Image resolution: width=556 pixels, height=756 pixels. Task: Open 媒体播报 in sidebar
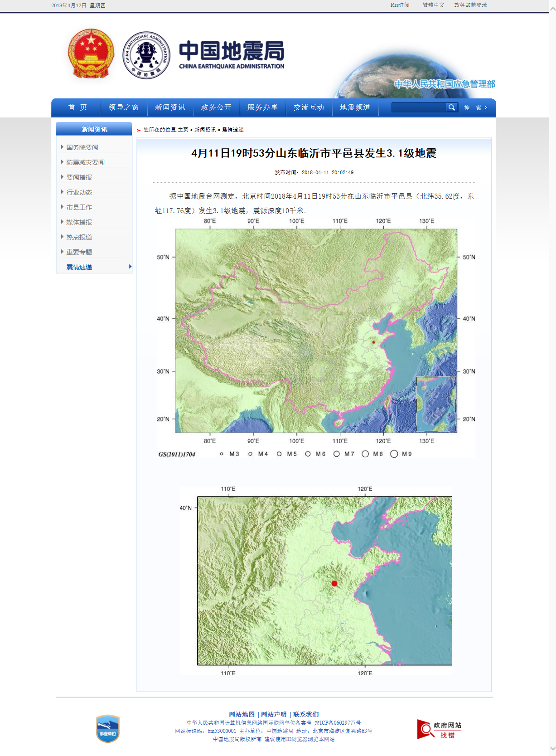click(79, 222)
